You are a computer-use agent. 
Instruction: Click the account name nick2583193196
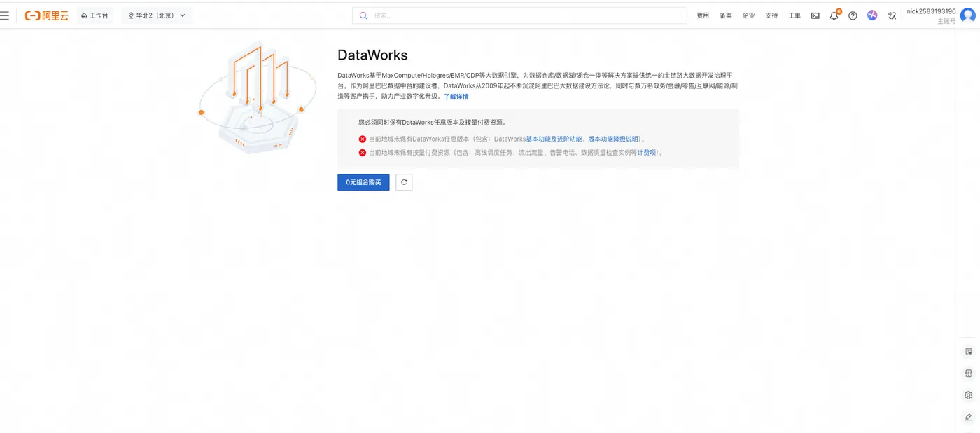click(931, 11)
